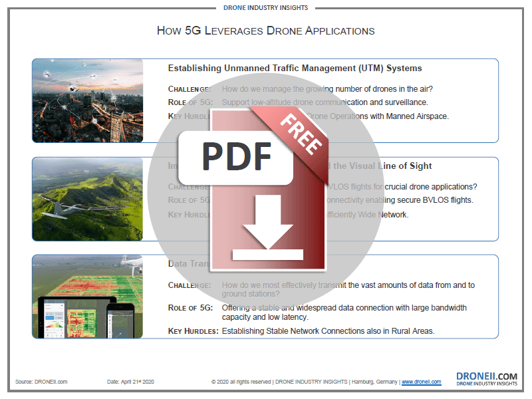Click the "Source: DRONEII.com" footer text

click(41, 382)
